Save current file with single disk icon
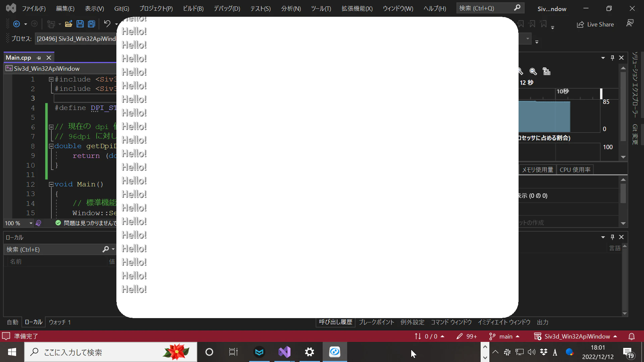The height and width of the screenshot is (362, 644). coord(80,24)
